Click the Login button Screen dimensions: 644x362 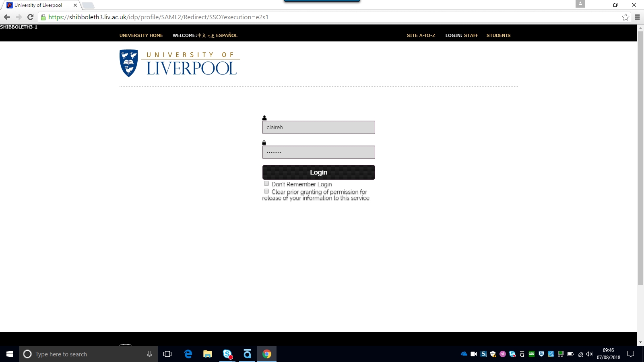tap(318, 172)
